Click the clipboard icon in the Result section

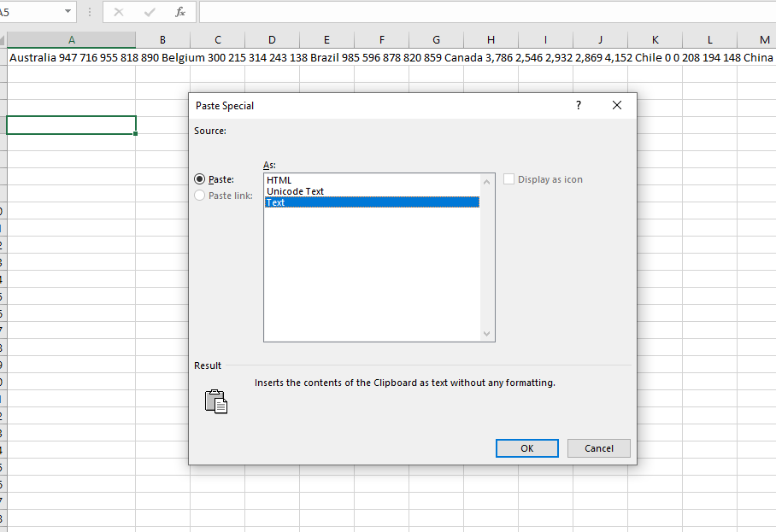click(215, 400)
